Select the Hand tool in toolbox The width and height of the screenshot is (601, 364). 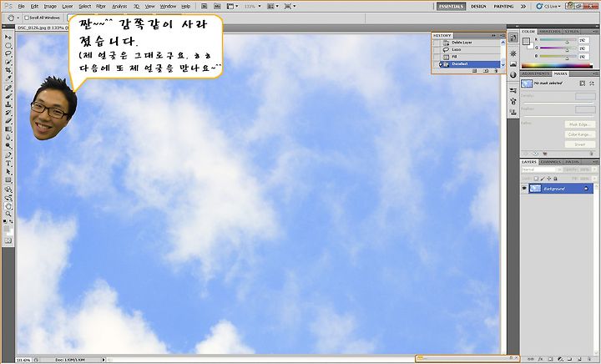point(8,206)
